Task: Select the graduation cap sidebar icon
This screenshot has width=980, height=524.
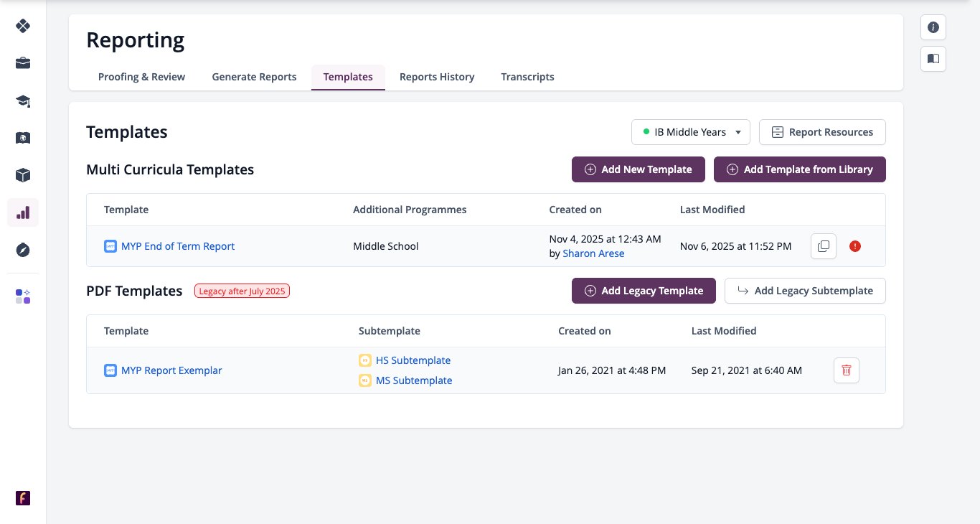Action: pos(23,100)
